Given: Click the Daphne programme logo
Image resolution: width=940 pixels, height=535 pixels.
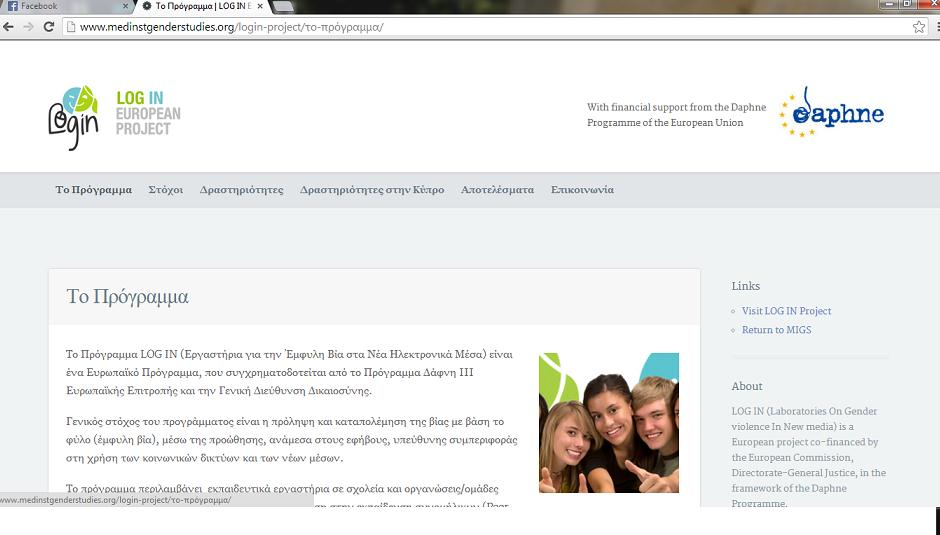Looking at the screenshot, I should point(831,112).
